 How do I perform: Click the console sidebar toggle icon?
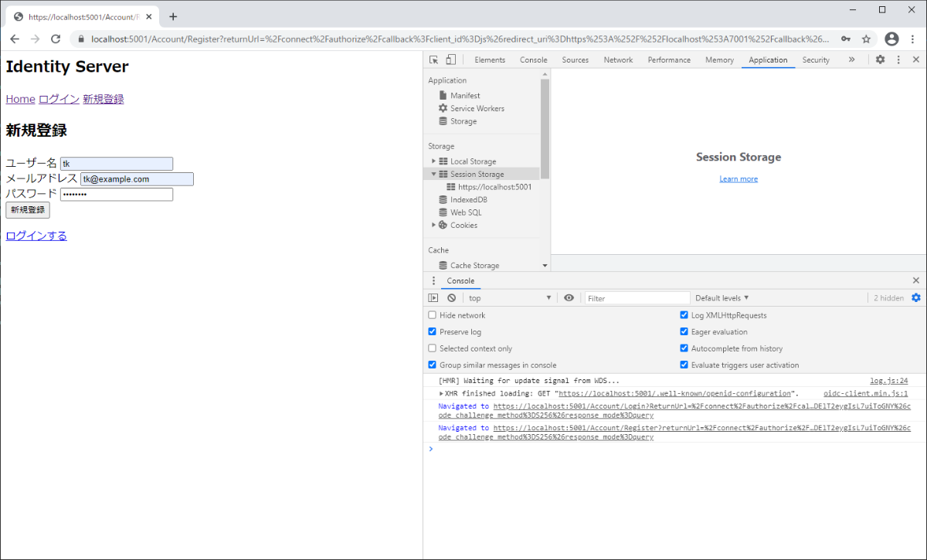[x=433, y=298]
